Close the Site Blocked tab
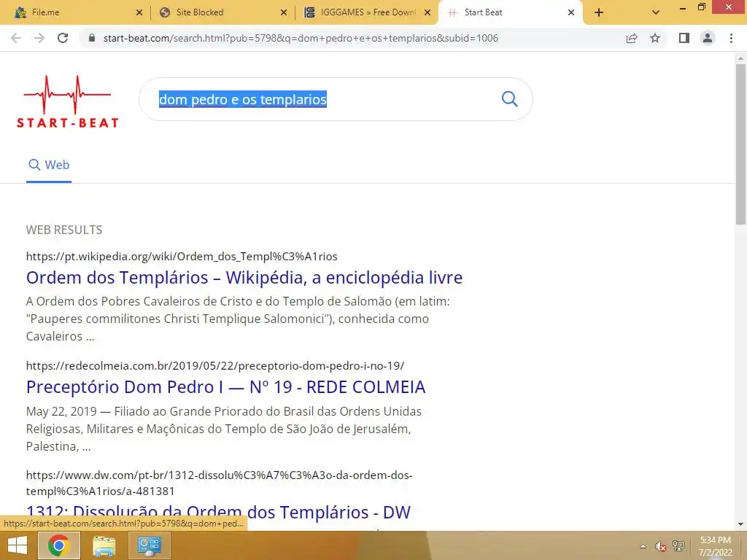747x560 pixels. tap(284, 12)
